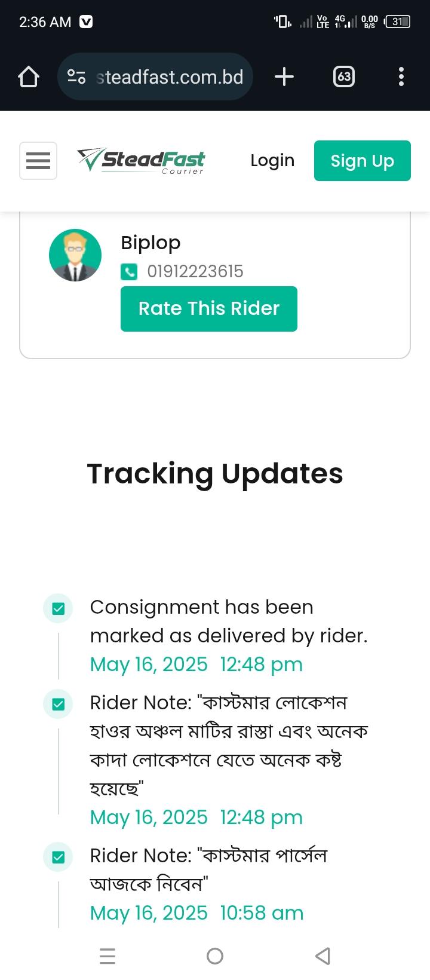Tap checkmark beside 10:58 am rider note
Screen dimensions: 430x980
click(x=59, y=857)
